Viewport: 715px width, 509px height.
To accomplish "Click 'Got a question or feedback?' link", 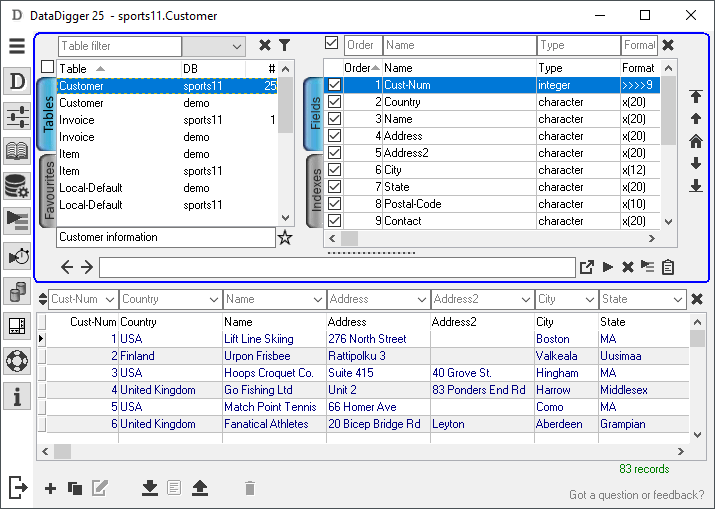I will (636, 495).
